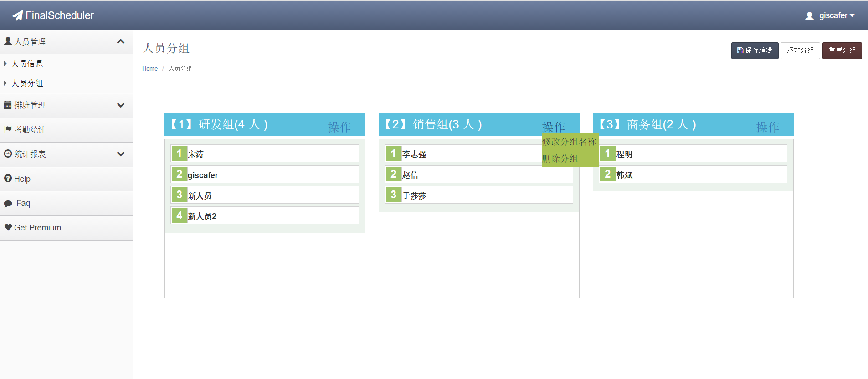Follow the Home breadcrumb link

150,68
